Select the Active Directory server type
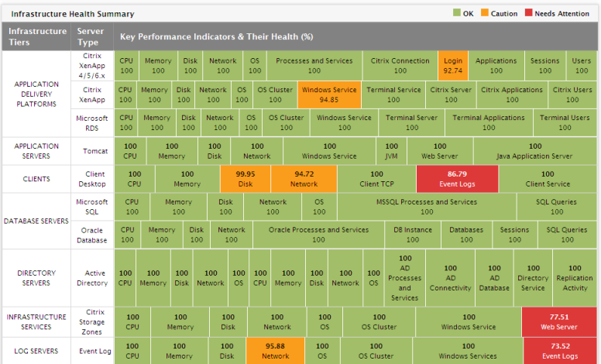601x364 pixels. coord(92,278)
